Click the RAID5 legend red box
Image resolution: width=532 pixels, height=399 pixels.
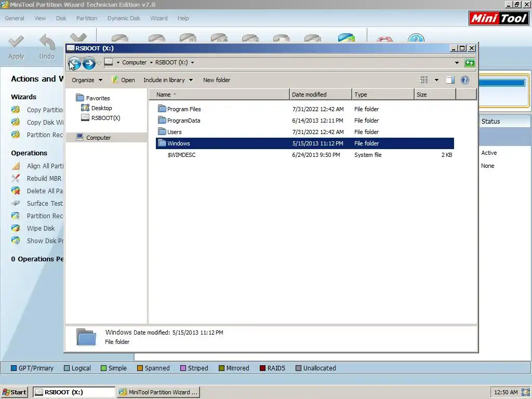click(x=262, y=368)
